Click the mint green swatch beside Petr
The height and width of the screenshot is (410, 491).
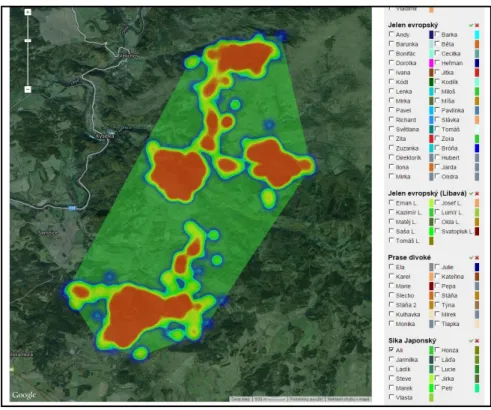477,388
